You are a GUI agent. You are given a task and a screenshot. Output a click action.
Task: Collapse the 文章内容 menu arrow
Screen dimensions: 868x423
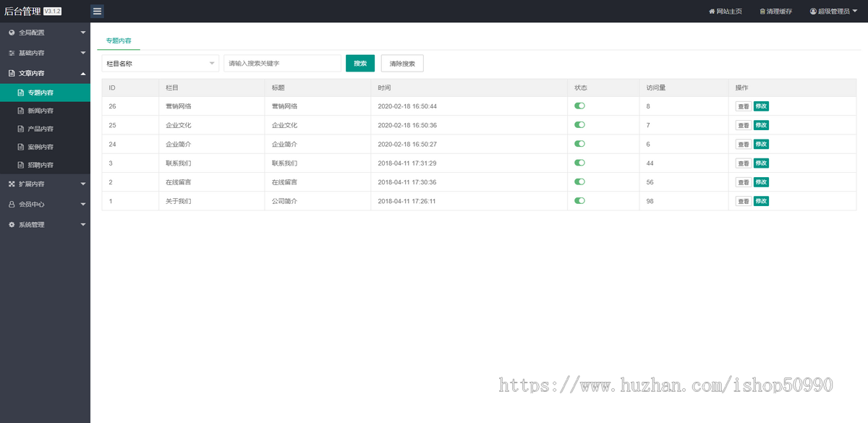pyautogui.click(x=83, y=73)
